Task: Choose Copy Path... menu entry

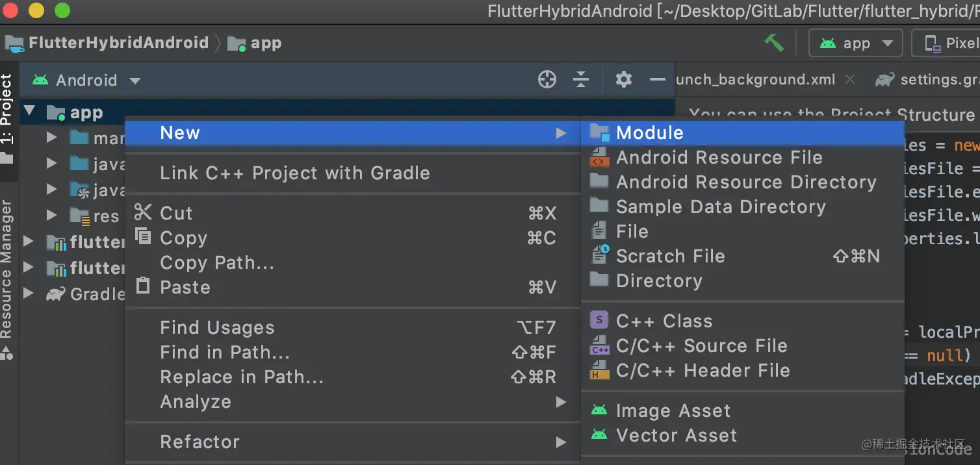Action: pos(351,263)
